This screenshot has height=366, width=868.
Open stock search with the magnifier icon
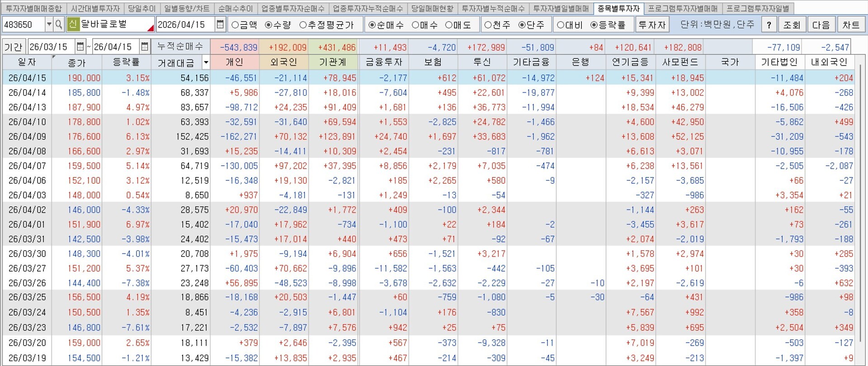coord(58,24)
